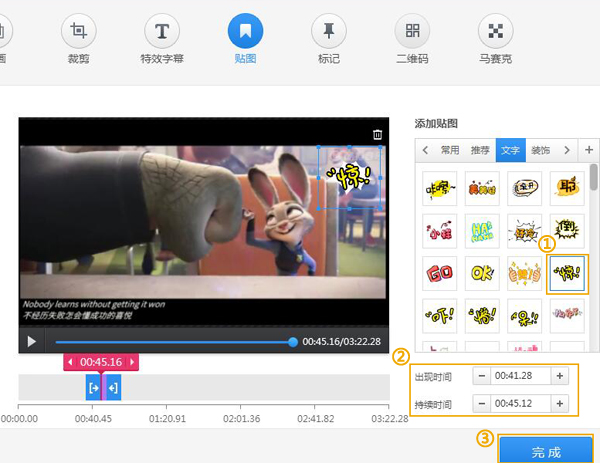Click timeline ruler at 01:20.91

point(167,418)
